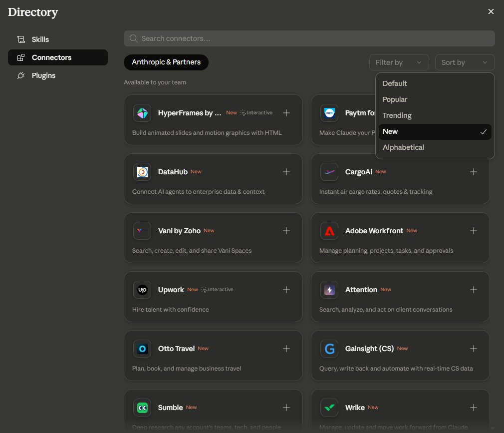The image size is (504, 433).
Task: Choose Popular sort option
Action: 435,99
